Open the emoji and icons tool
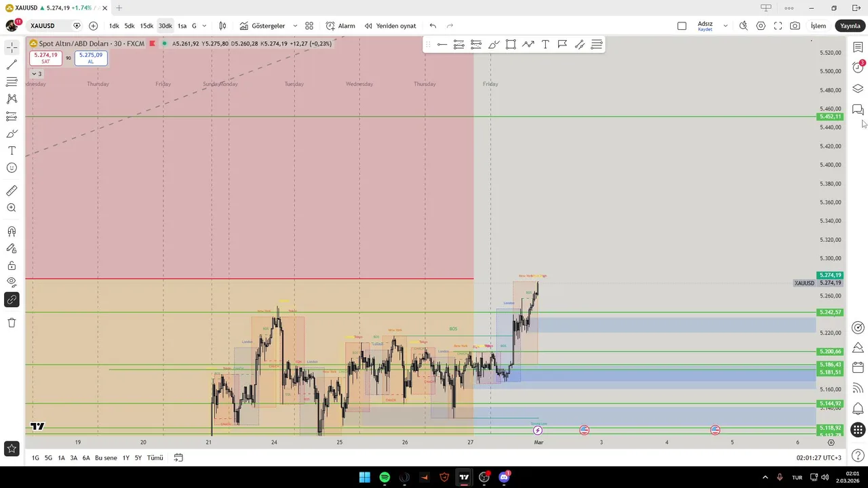This screenshot has height=488, width=868. [12, 167]
